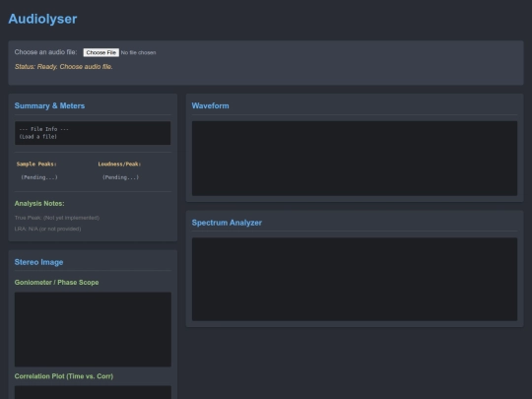This screenshot has height=399, width=532.
Task: Click the 'Correlation Plot (Time vs. Corr)' label
Action: [64, 376]
